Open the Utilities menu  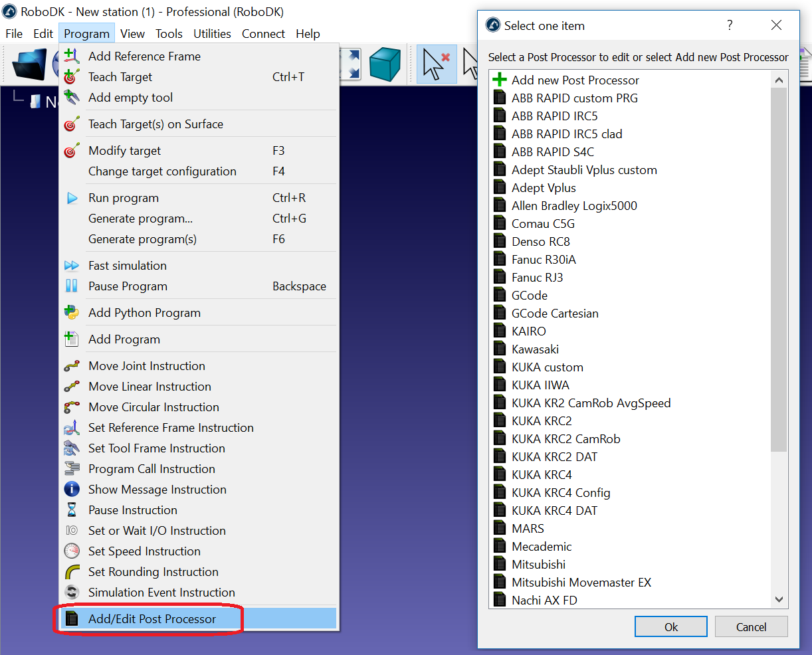[212, 33]
